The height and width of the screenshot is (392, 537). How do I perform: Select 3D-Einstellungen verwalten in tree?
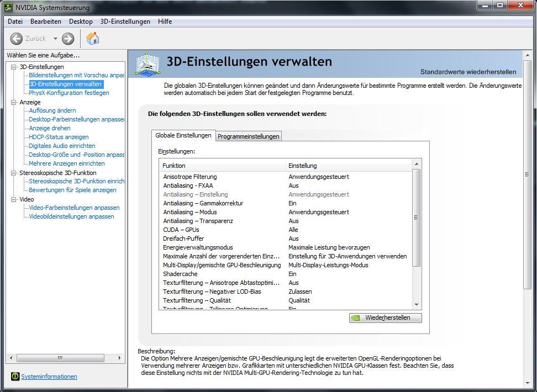65,84
